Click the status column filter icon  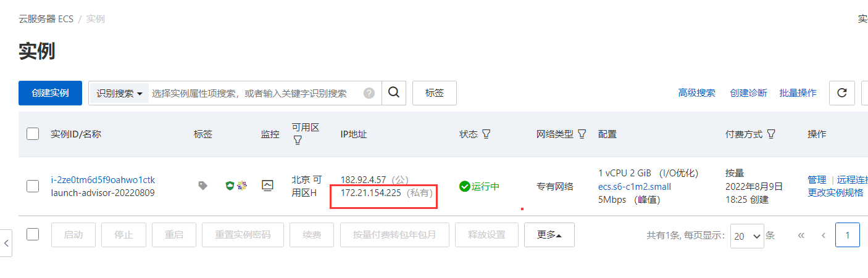tap(486, 134)
